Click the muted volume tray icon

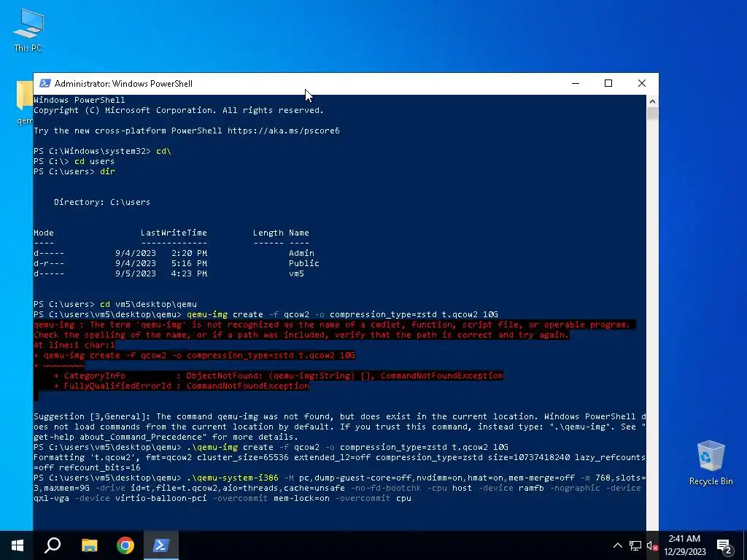point(652,545)
